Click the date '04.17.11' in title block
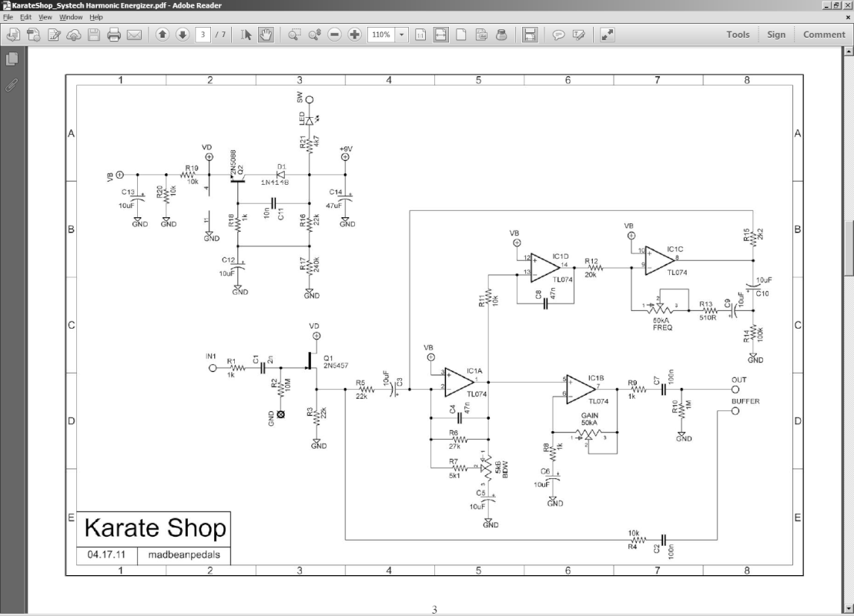 (106, 555)
